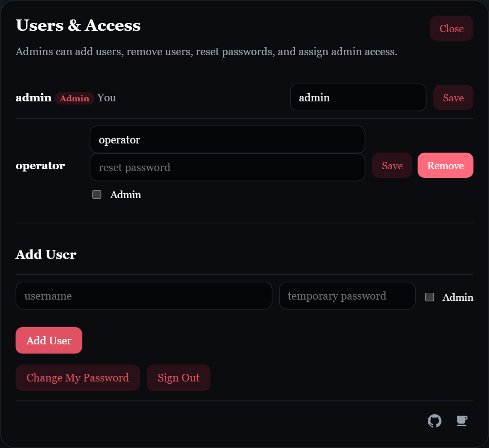Remove the operator user
The width and height of the screenshot is (489, 448).
coord(446,166)
